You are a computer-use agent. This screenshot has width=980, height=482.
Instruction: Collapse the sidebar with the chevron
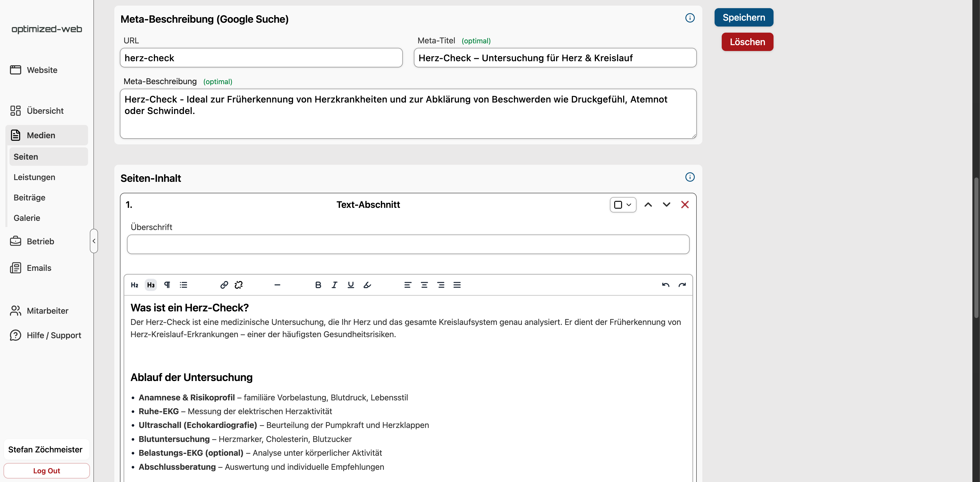click(x=94, y=241)
